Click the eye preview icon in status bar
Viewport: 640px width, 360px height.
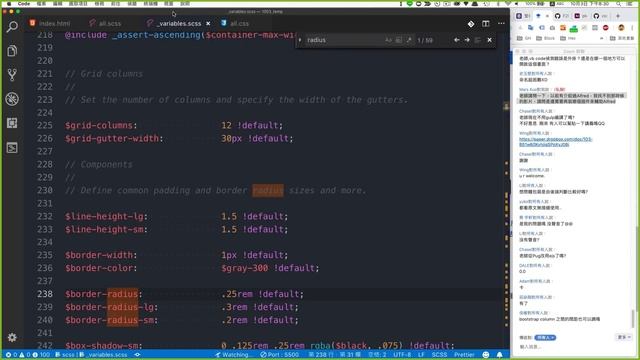pyautogui.click(x=138, y=355)
